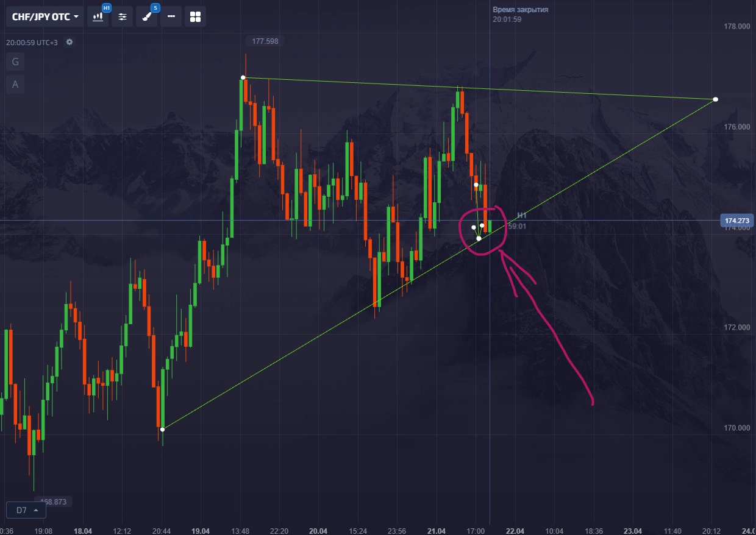
Task: Toggle the G button on the left panel
Action: pyautogui.click(x=15, y=62)
